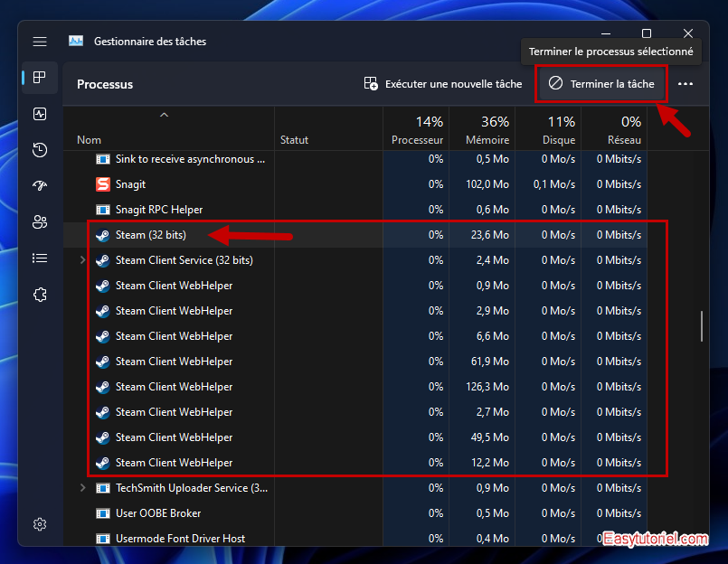
Task: Click the sort arrow above Nom
Action: click(x=164, y=115)
